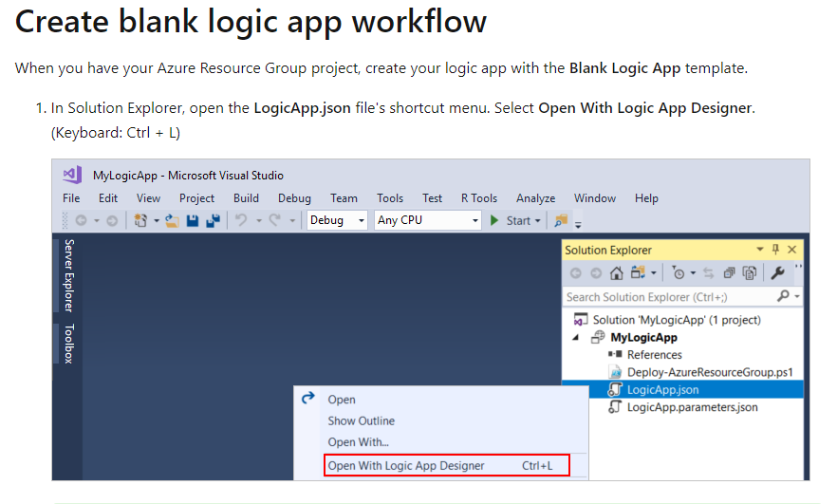Click the New Project toolbar icon
Image resolution: width=837 pixels, height=504 pixels.
tap(140, 220)
